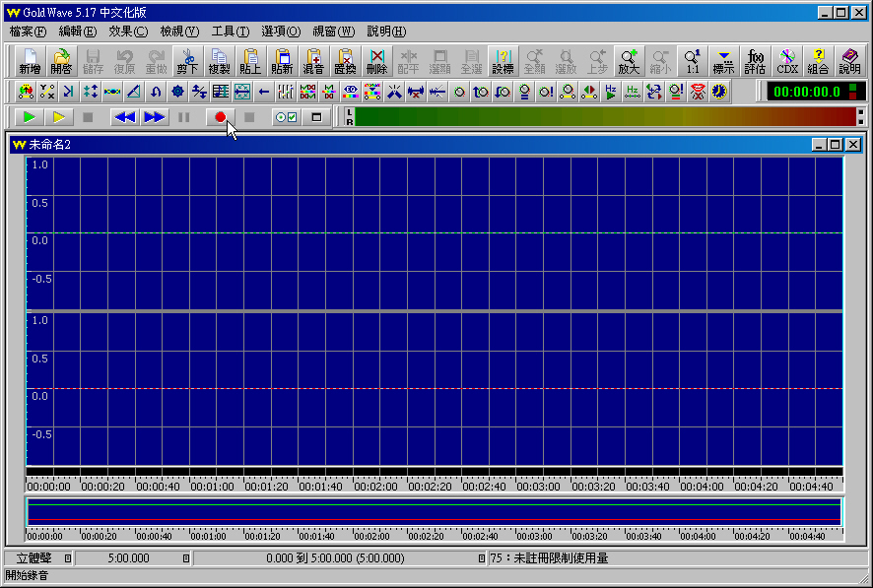The image size is (873, 588).
Task: Open the 工具 (Tools) menu
Action: (230, 32)
